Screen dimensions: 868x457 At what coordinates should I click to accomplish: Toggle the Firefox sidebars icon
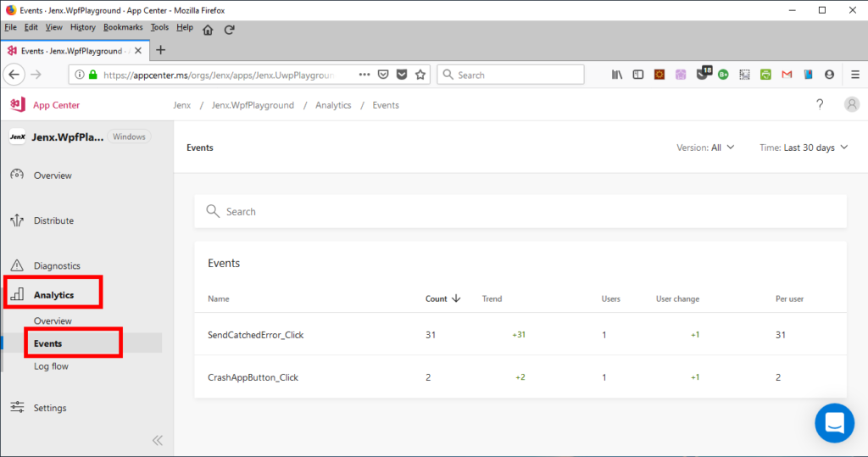click(637, 75)
